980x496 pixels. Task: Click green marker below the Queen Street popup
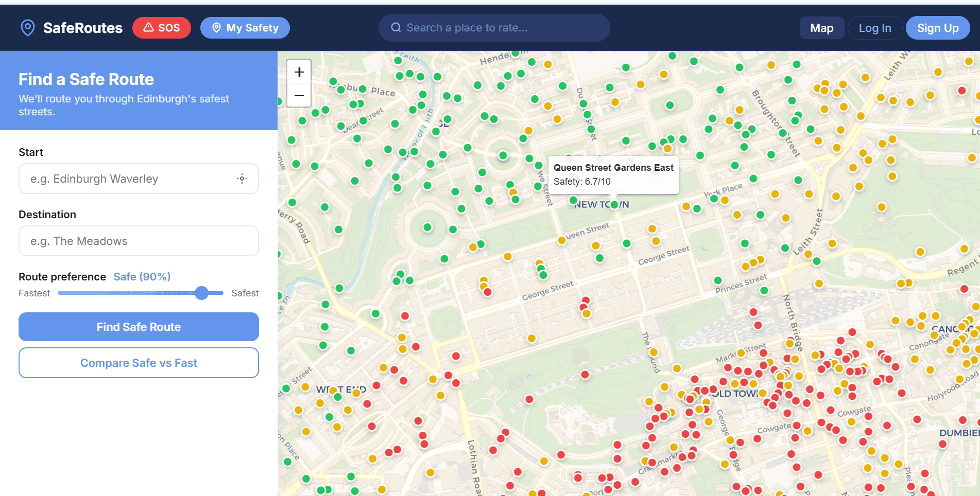[614, 205]
